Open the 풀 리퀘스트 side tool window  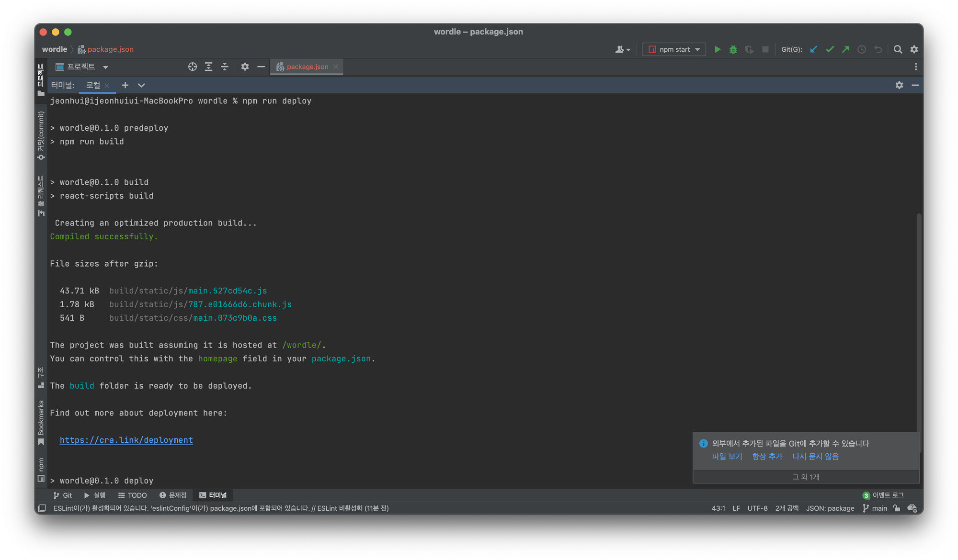(41, 196)
